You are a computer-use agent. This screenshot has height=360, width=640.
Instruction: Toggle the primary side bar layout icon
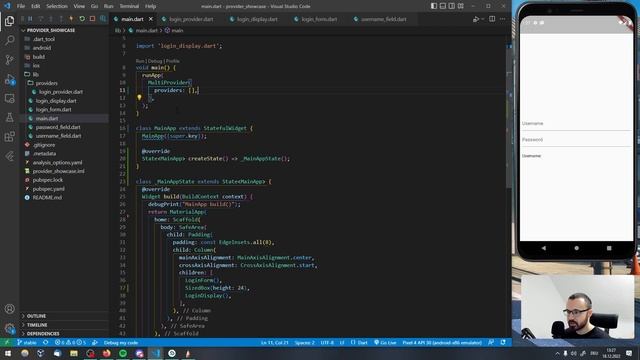(434, 6)
